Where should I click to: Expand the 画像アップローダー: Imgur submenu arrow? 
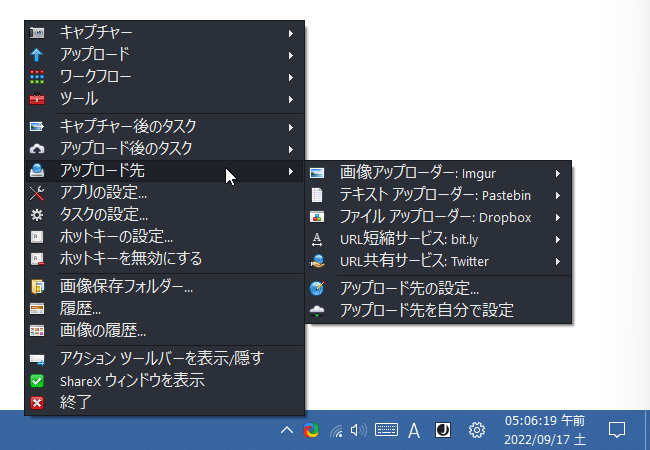[x=558, y=174]
